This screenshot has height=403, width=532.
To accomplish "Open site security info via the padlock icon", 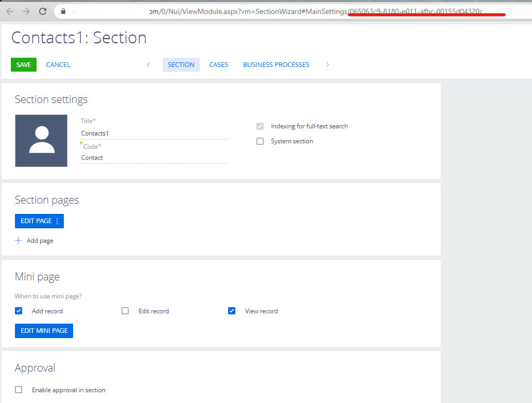I will [63, 11].
